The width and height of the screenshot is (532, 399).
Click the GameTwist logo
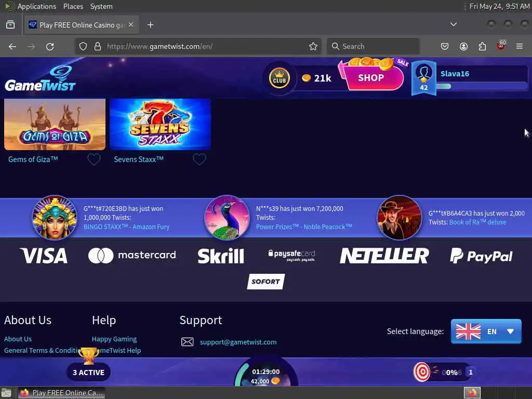click(x=40, y=79)
